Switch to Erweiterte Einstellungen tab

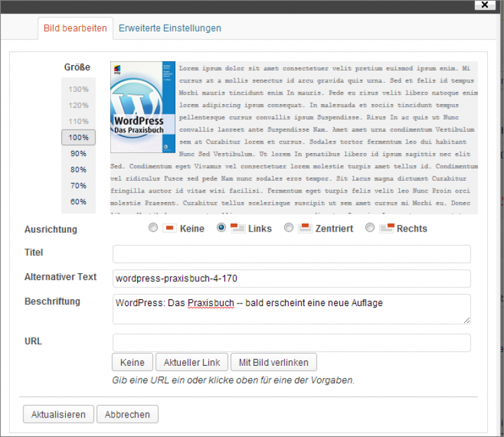169,28
